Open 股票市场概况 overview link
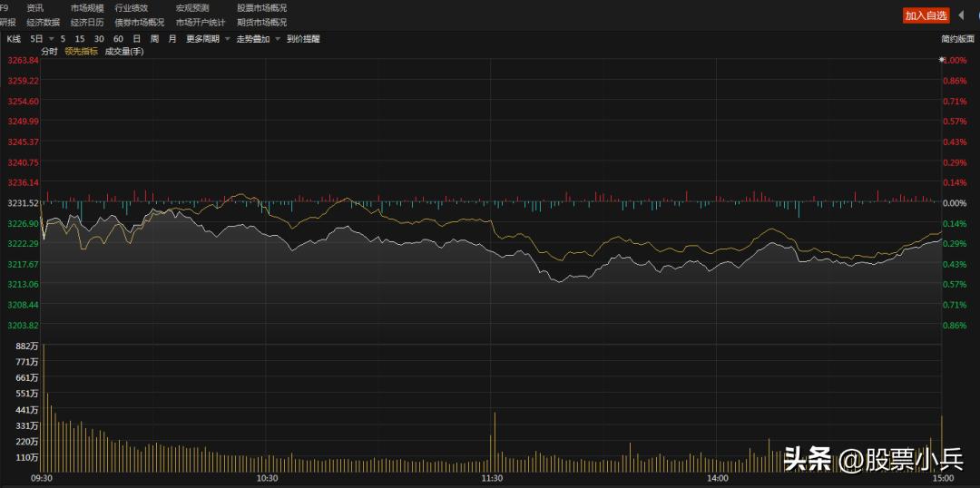Viewport: 980px width, 488px height. point(262,8)
